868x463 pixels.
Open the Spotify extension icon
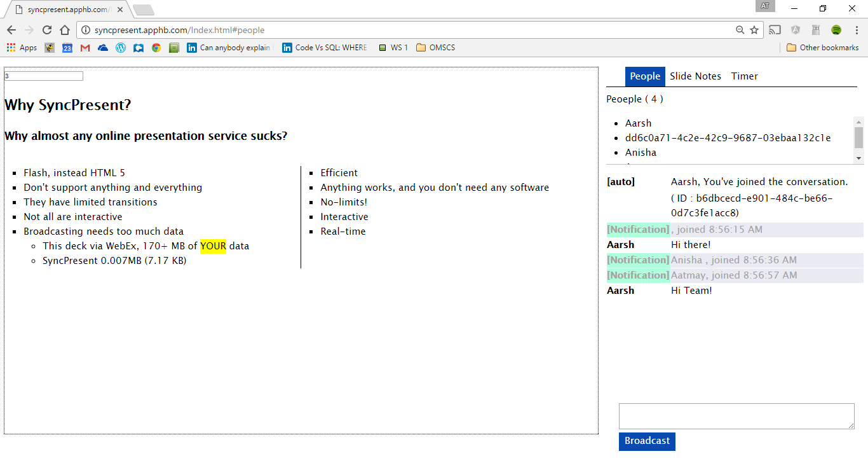pyautogui.click(x=836, y=30)
